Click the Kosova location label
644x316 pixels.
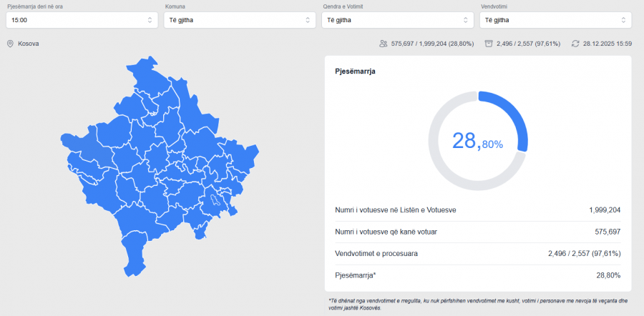coord(28,44)
